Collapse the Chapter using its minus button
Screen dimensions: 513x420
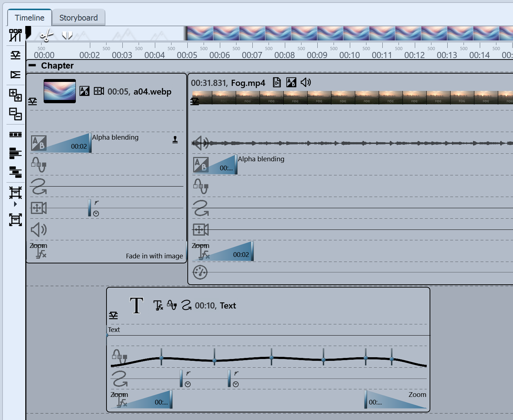(32, 65)
